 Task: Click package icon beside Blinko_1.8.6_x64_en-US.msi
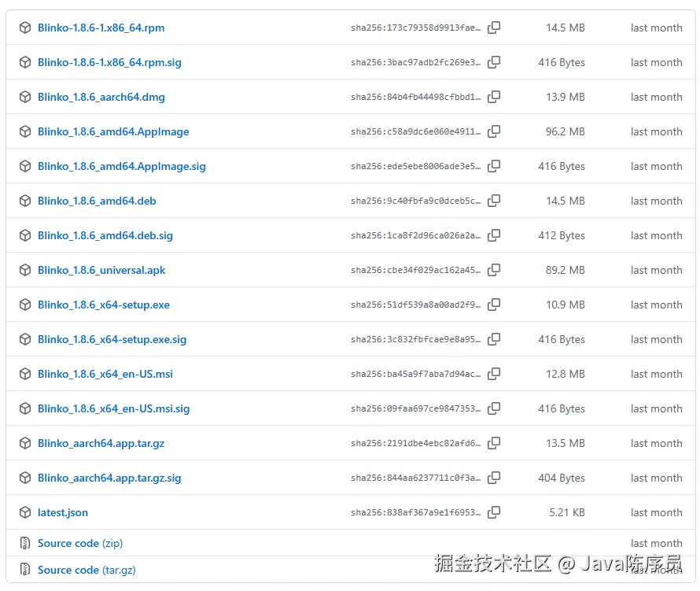(25, 374)
